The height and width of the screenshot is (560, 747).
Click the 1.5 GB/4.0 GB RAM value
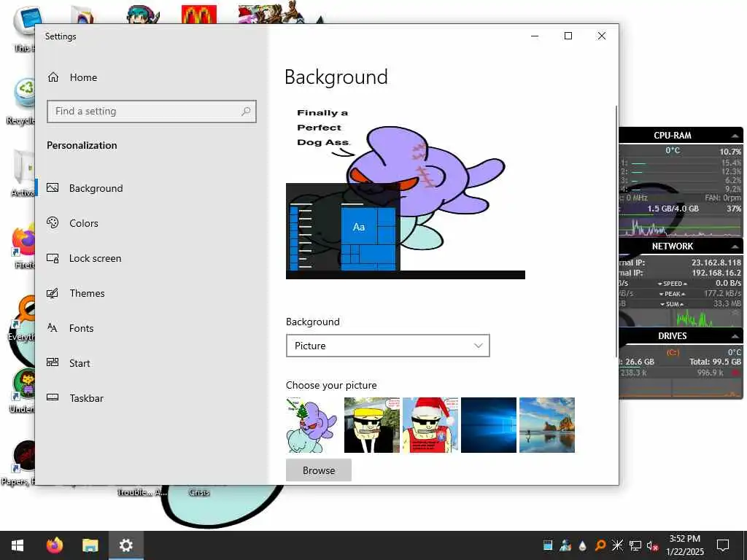click(673, 209)
